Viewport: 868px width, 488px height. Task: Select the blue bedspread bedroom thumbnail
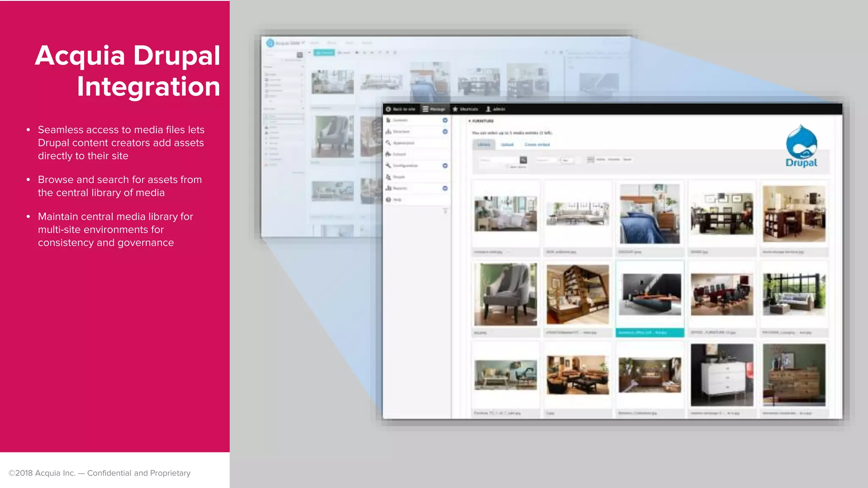(x=650, y=213)
